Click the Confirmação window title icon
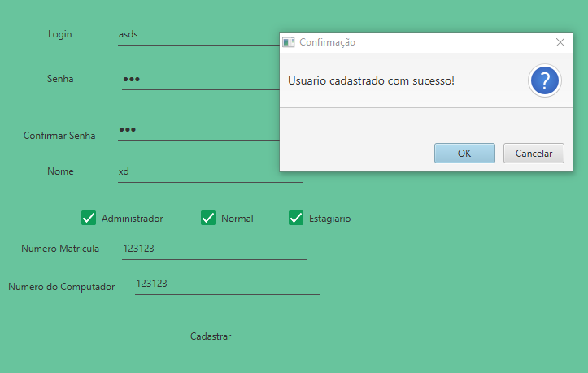The height and width of the screenshot is (373, 588). (288, 41)
